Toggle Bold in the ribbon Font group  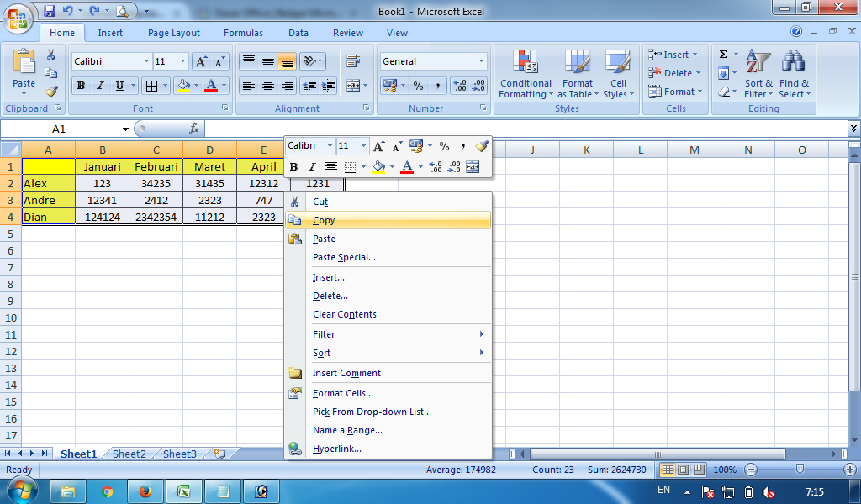click(x=82, y=86)
